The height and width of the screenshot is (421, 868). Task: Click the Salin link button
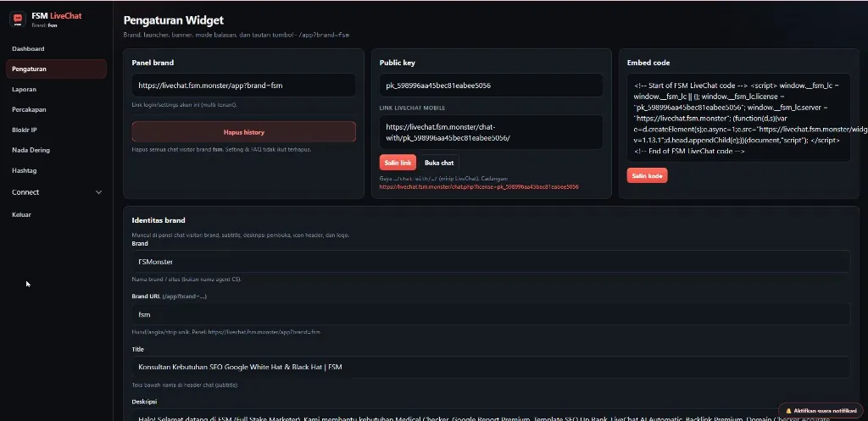398,163
